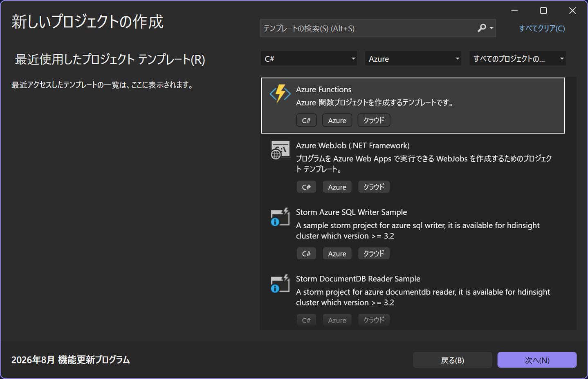This screenshot has height=379, width=588.
Task: Select the Azure Functions template title
Action: pyautogui.click(x=323, y=89)
